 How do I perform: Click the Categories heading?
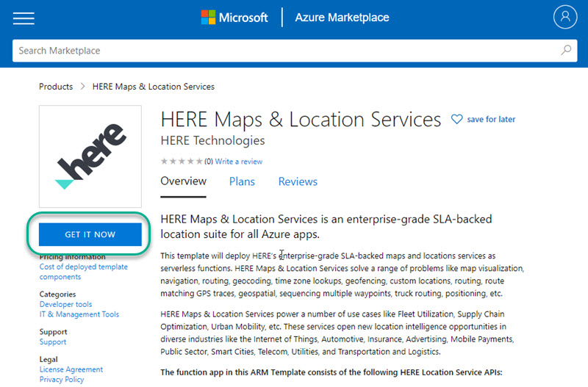(x=57, y=294)
